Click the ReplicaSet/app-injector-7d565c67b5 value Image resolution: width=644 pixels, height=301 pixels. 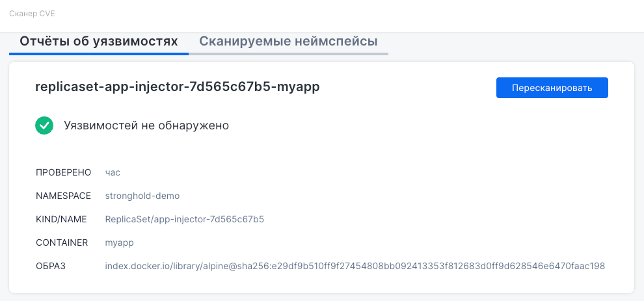pos(184,219)
